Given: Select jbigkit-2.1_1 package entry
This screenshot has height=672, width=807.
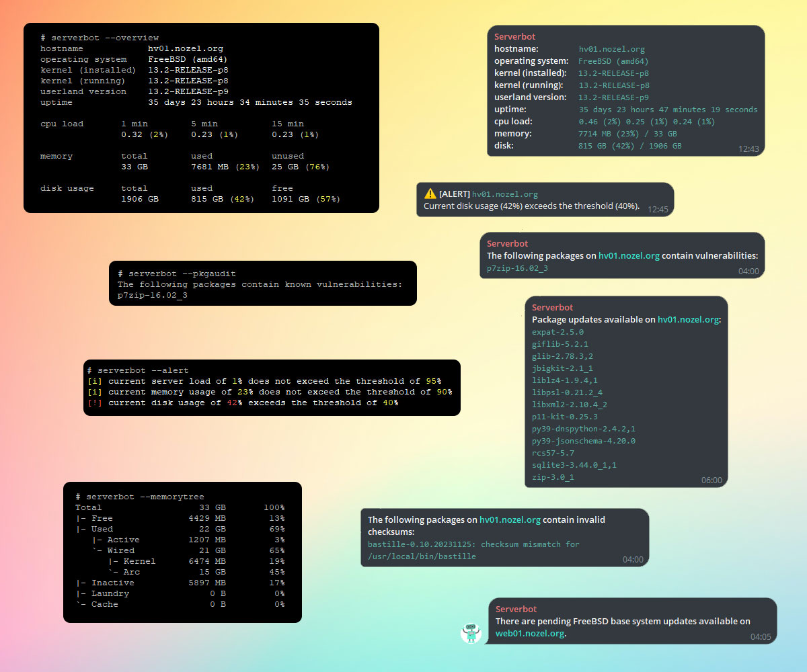Looking at the screenshot, I should point(562,368).
